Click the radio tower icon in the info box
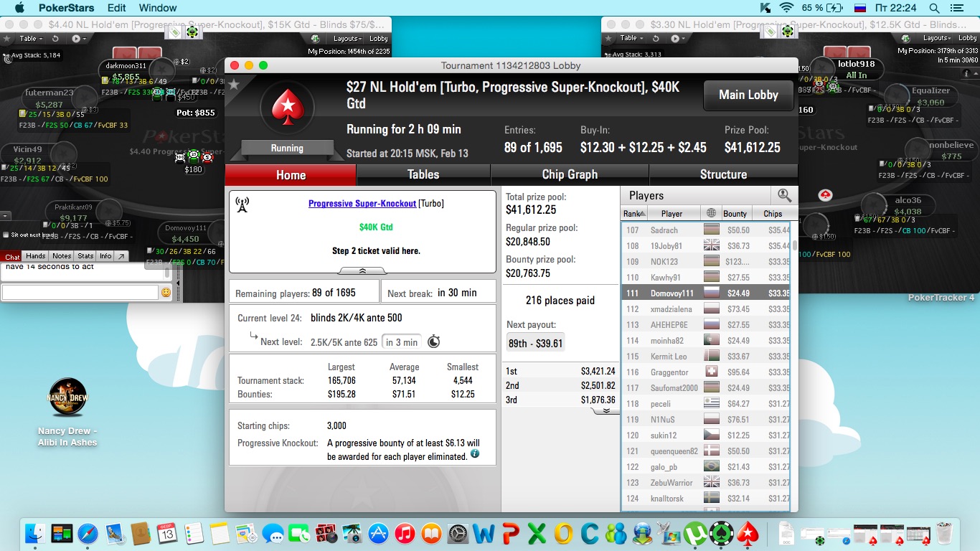Screen dimensions: 980x551 (x=242, y=205)
